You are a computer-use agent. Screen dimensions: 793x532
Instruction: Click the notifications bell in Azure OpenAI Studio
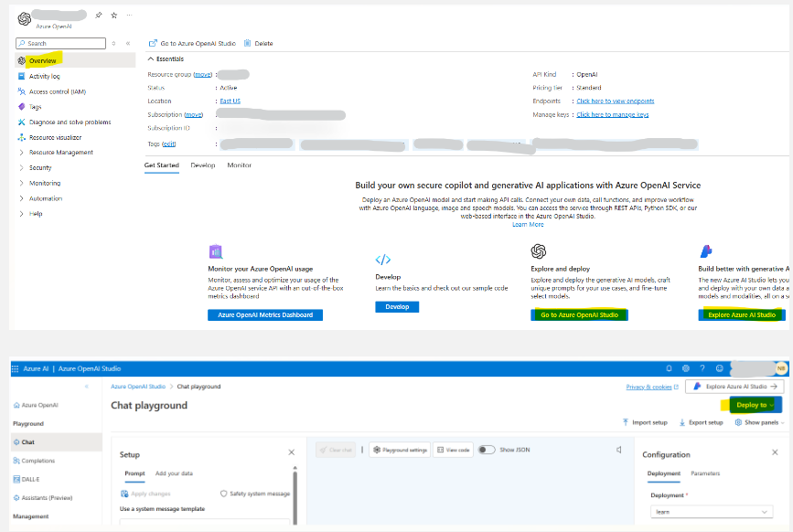[669, 368]
